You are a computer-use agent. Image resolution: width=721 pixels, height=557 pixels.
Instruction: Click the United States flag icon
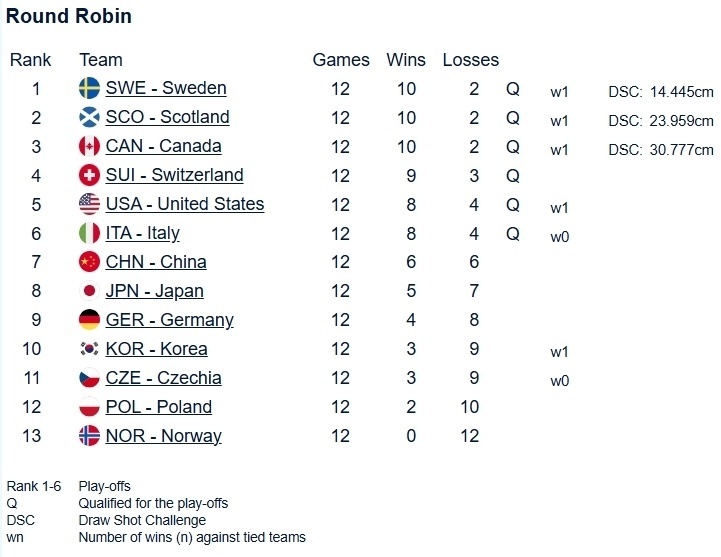[x=89, y=204]
